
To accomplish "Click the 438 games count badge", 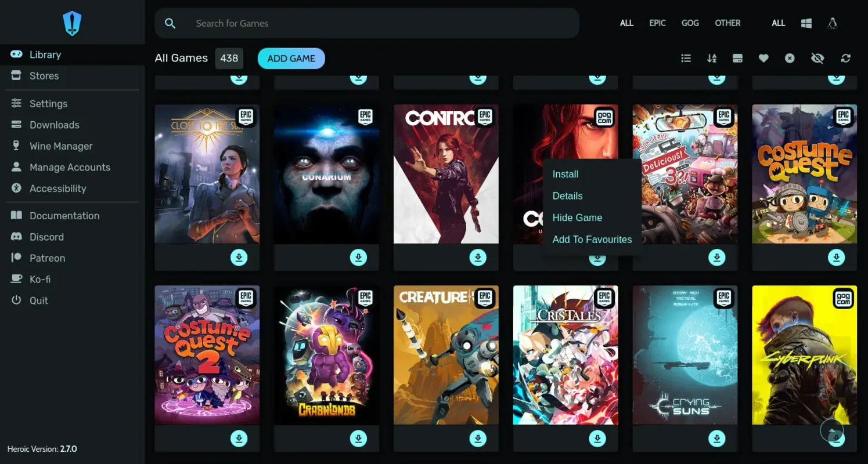I will pyautogui.click(x=229, y=58).
